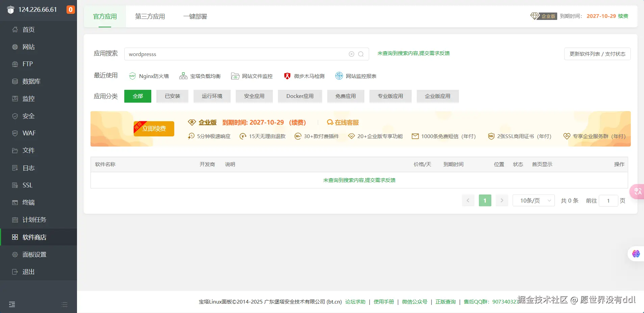Image resolution: width=644 pixels, height=313 pixels.
Task: Open the 微信公众号 footer link
Action: coord(415,302)
